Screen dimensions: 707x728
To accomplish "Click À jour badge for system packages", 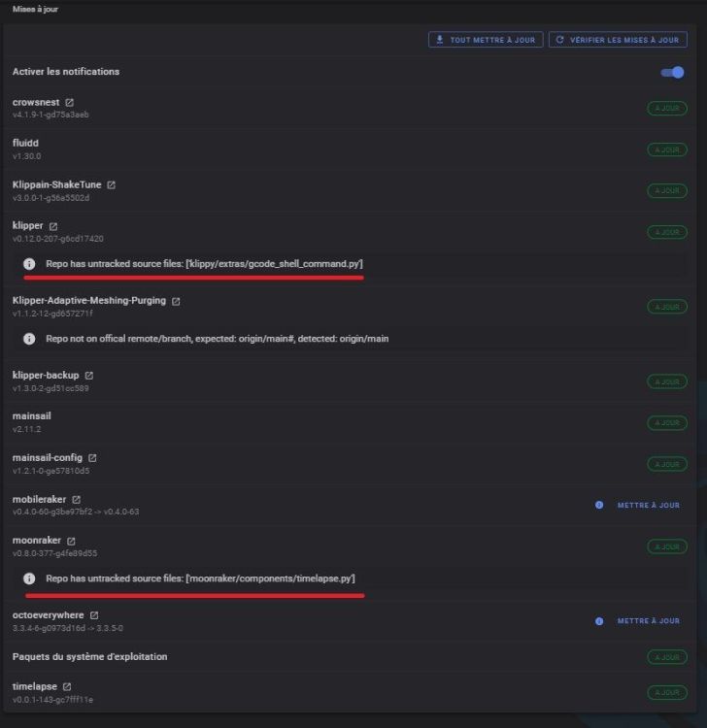I will 666,657.
